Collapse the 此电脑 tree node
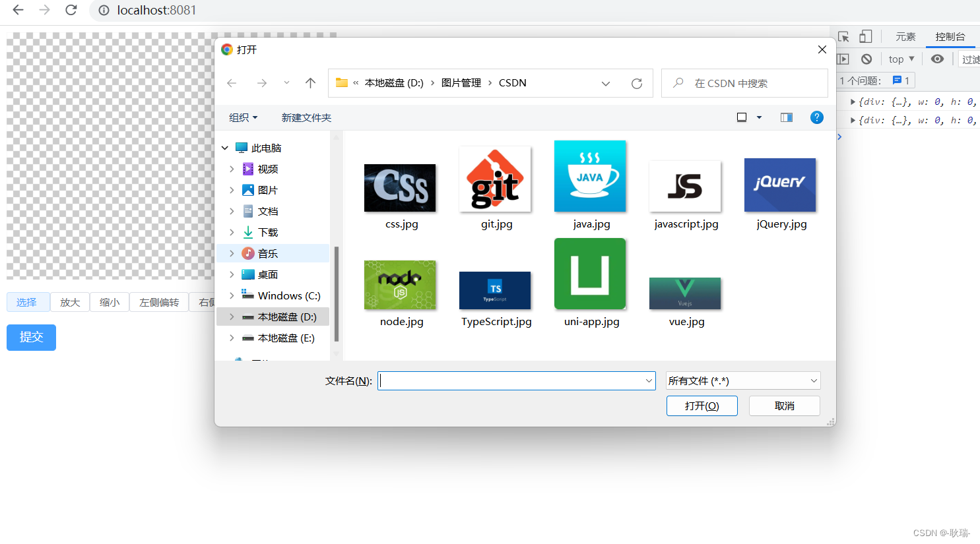The image size is (980, 544). 225,148
